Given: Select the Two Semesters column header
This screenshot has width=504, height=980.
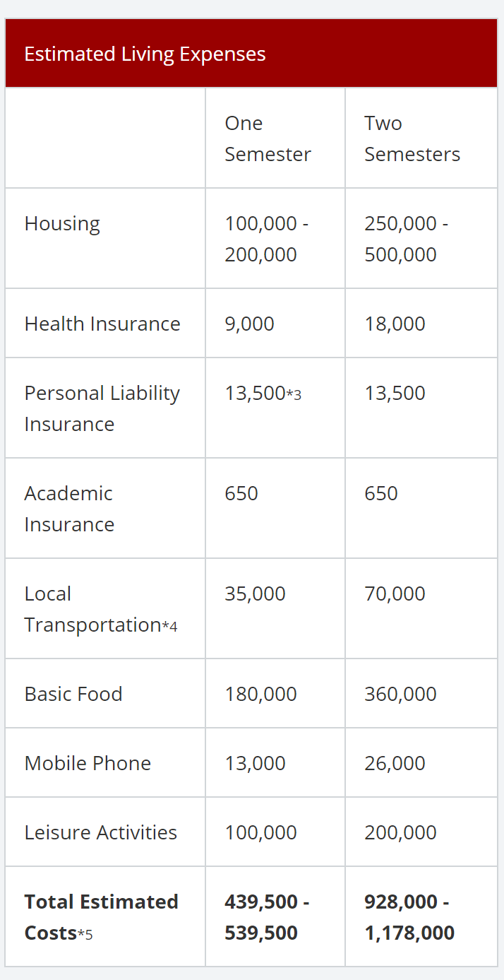Looking at the screenshot, I should pyautogui.click(x=412, y=138).
